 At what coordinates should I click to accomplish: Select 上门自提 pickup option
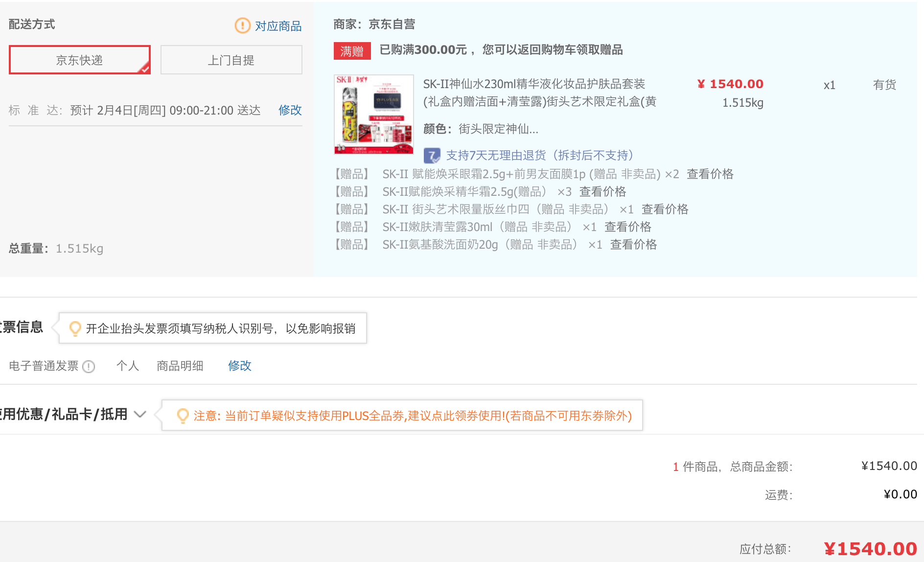click(x=231, y=60)
